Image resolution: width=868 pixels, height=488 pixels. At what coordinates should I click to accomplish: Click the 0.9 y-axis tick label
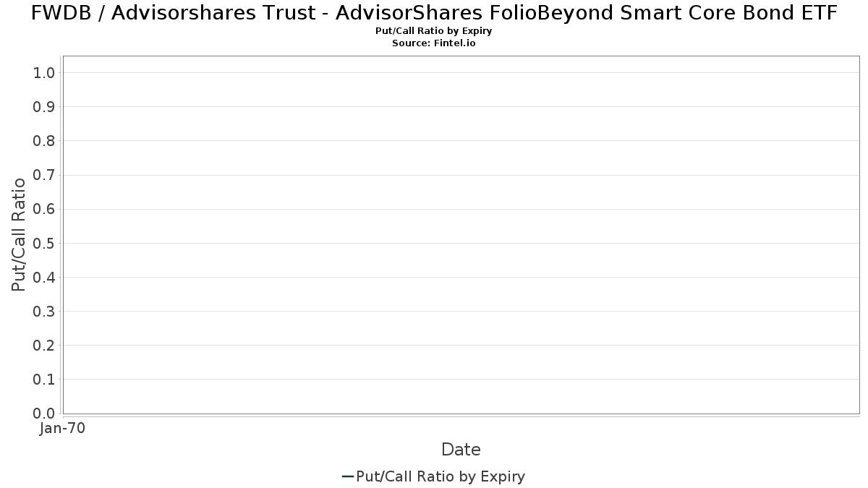(x=44, y=107)
